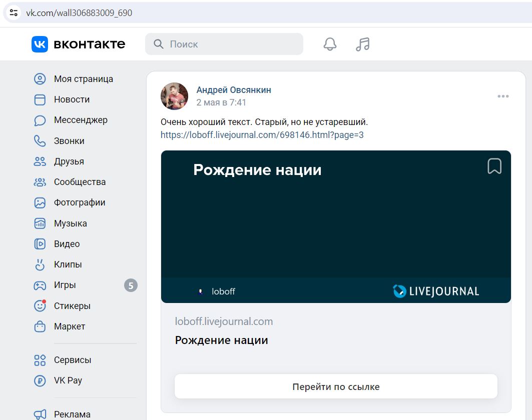Click the Стикеры smiley icon

tap(40, 306)
